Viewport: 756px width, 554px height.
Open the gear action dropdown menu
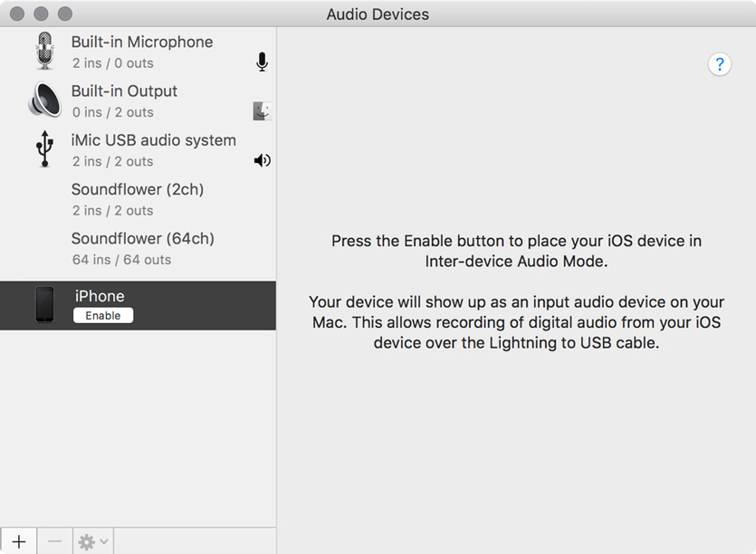coord(93,541)
